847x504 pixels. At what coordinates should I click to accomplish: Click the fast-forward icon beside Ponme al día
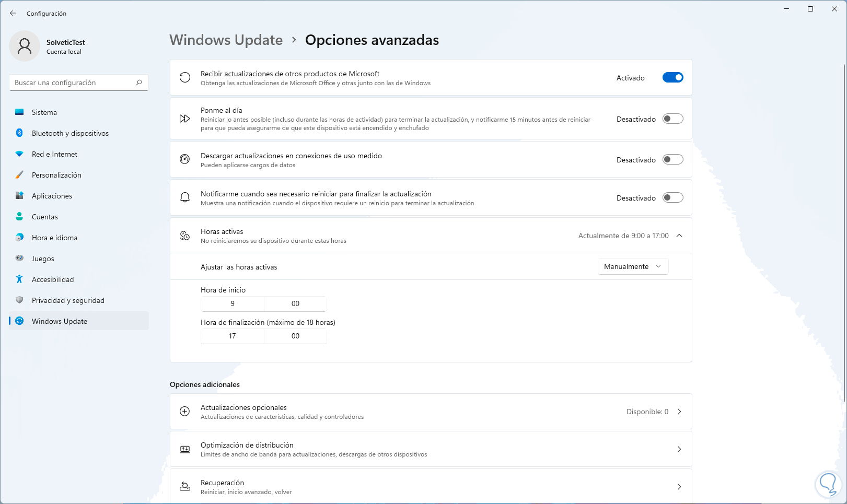click(x=185, y=119)
